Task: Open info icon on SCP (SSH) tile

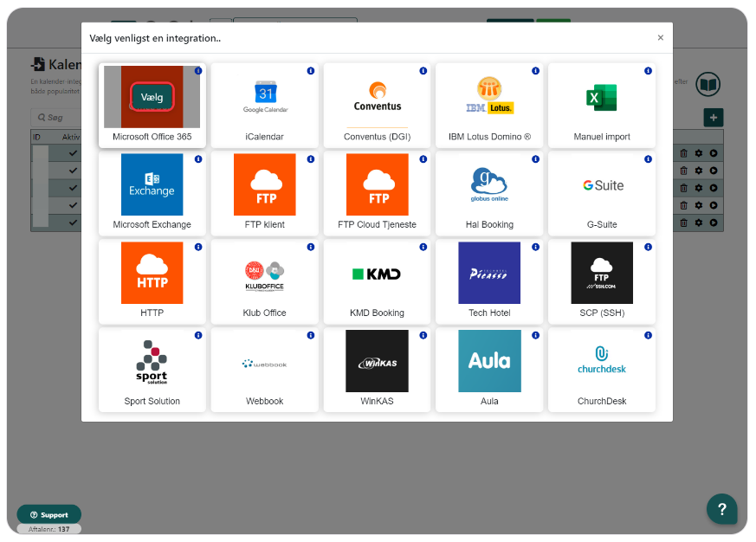Action: click(x=648, y=247)
